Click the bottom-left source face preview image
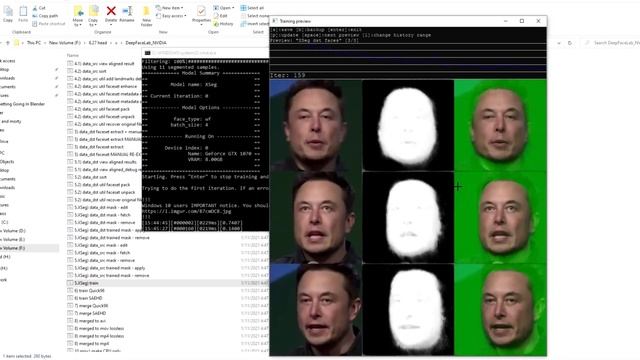 tap(316, 309)
